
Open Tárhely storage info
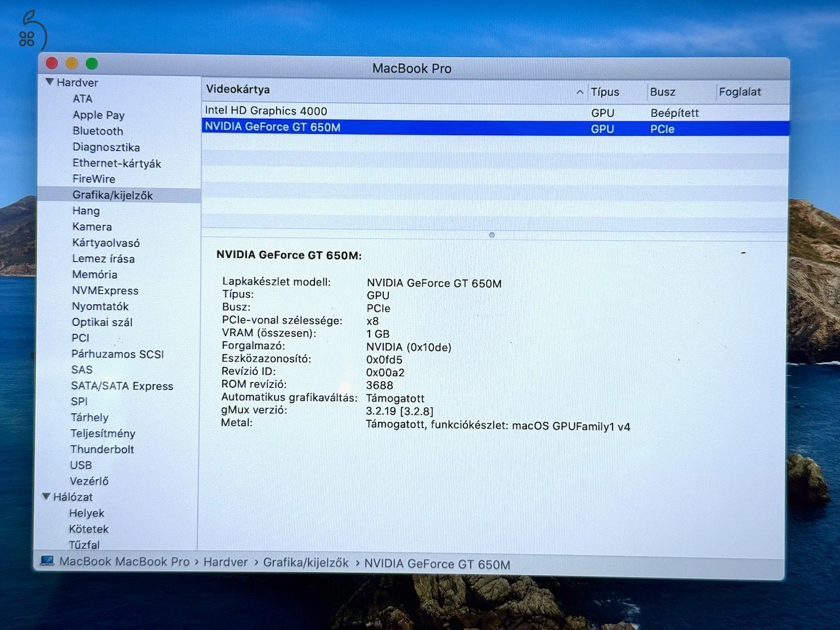pyautogui.click(x=89, y=417)
